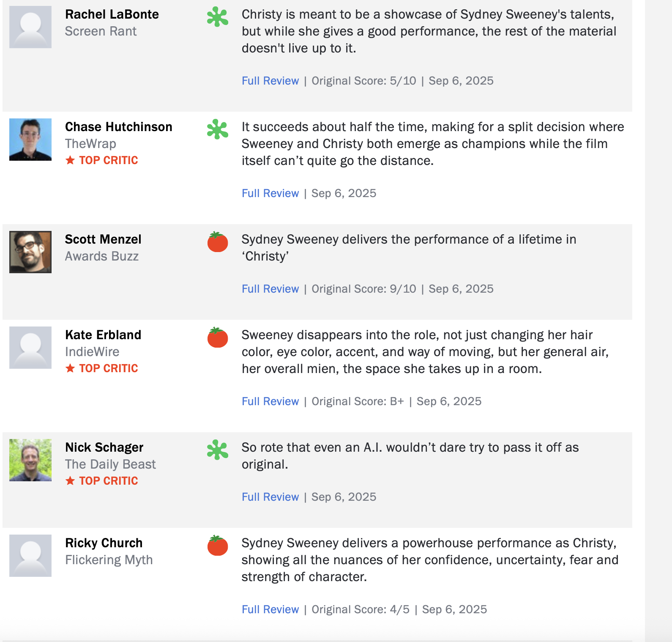Go to the Screen Rant publication page

pyautogui.click(x=101, y=31)
